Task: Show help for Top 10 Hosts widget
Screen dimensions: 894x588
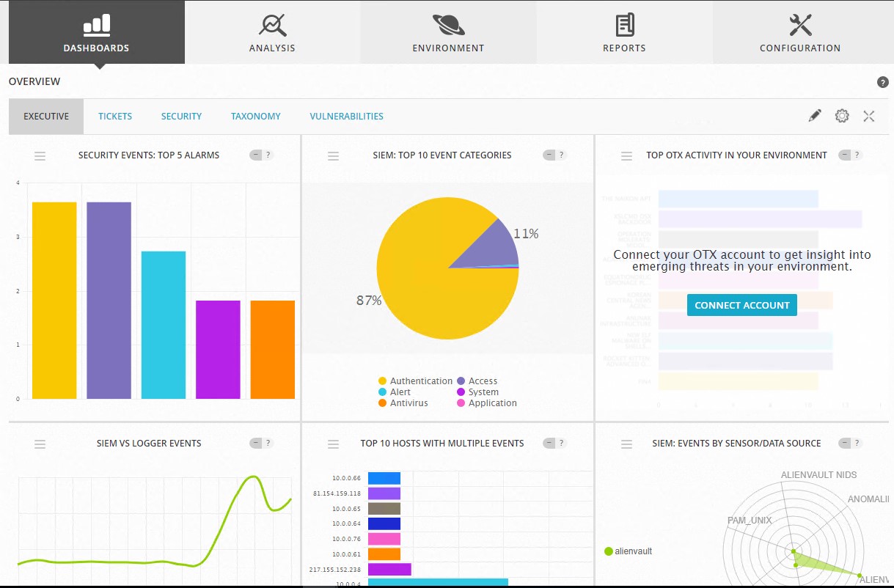Action: (x=562, y=444)
